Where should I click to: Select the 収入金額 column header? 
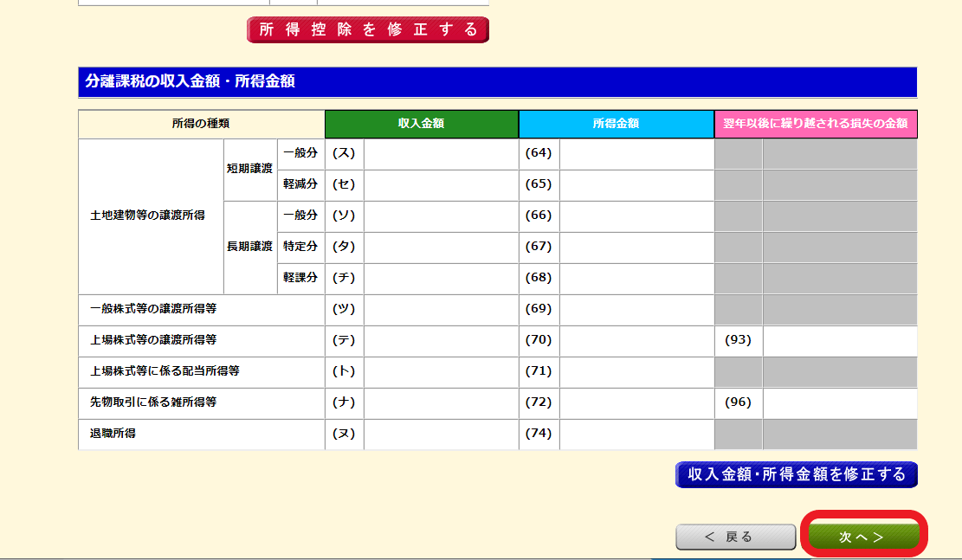(x=422, y=124)
